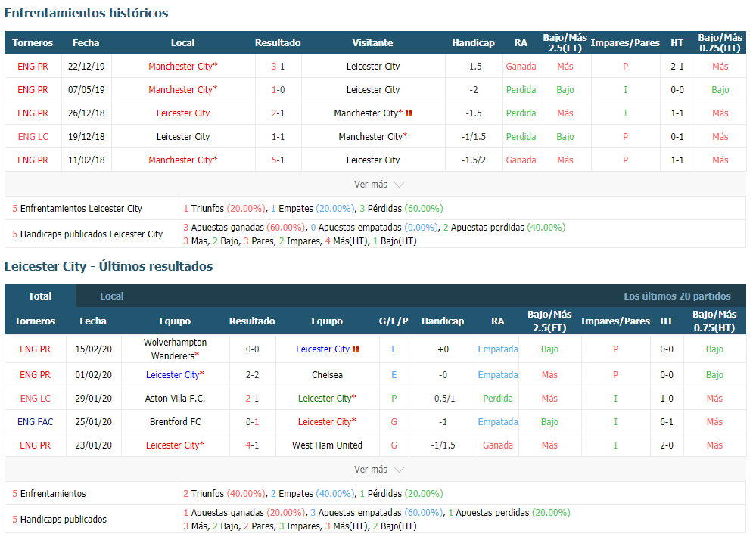Open Chelsea team link
The image size is (756, 537).
(x=327, y=375)
